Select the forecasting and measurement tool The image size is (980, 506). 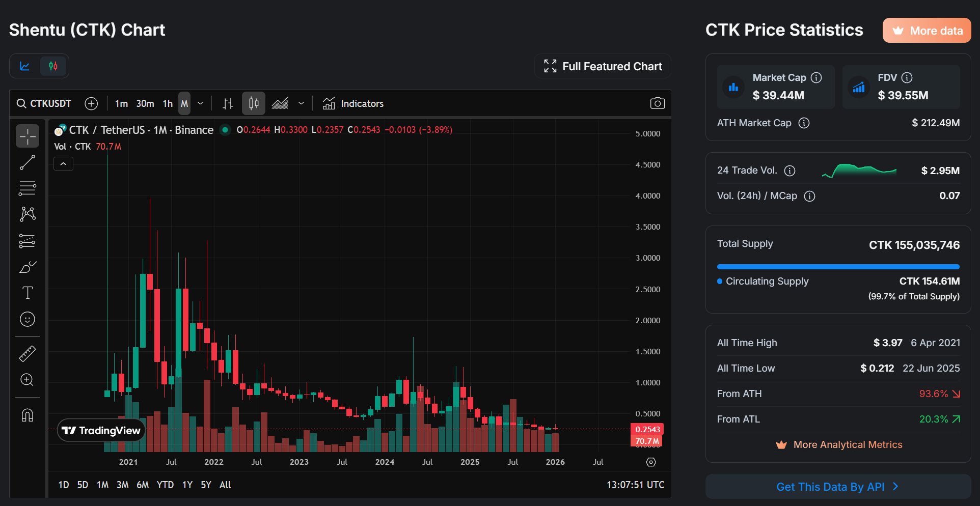pos(28,241)
